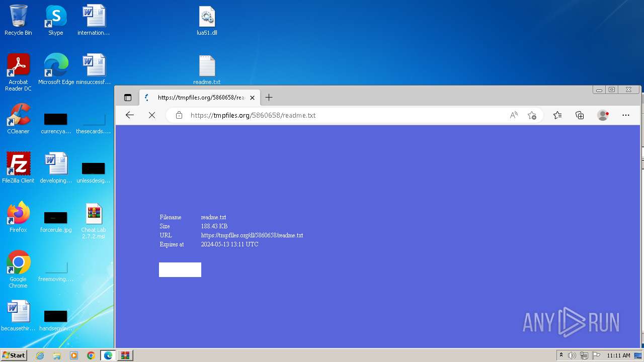Click the white download button on the page
This screenshot has height=362, width=644.
[x=180, y=269]
